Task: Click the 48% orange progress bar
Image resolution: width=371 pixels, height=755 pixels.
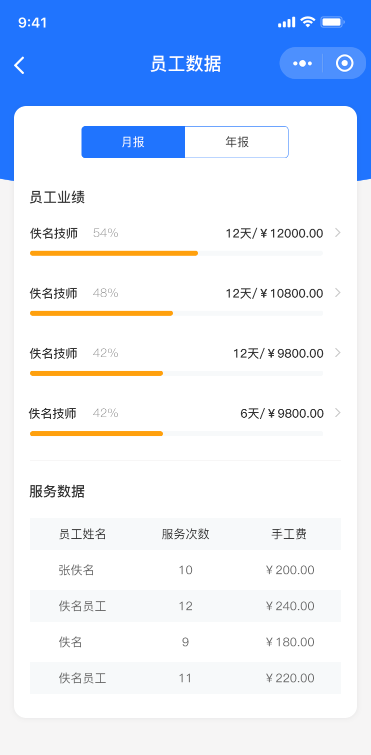Action: [x=102, y=313]
